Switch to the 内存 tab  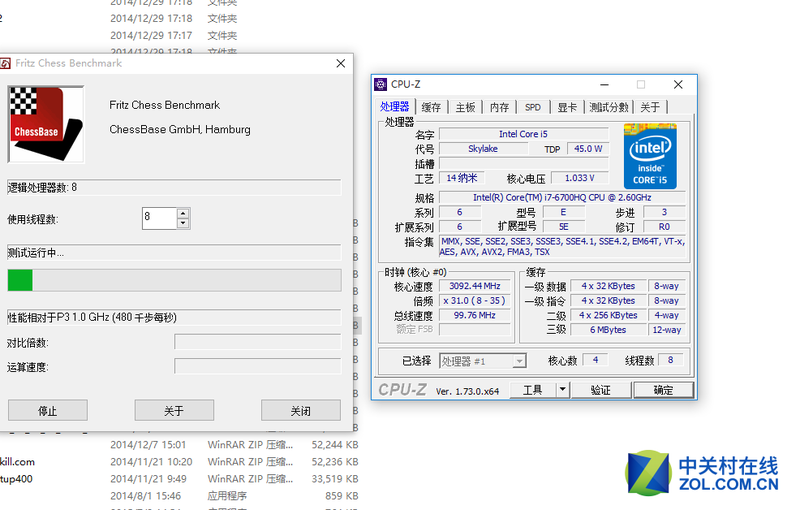pos(499,107)
